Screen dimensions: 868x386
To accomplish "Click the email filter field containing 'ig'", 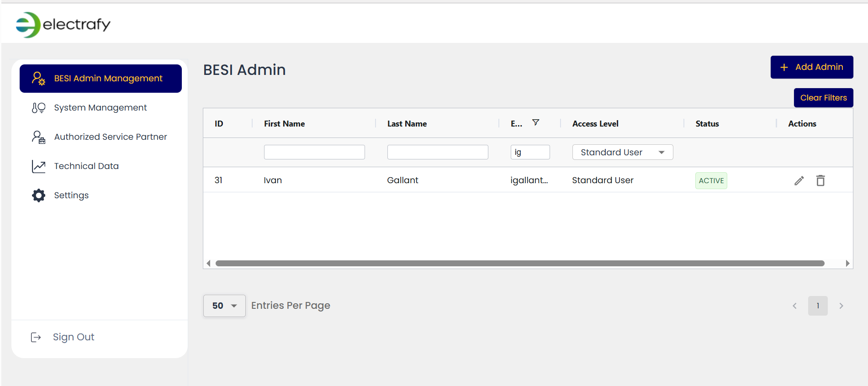I will 530,152.
